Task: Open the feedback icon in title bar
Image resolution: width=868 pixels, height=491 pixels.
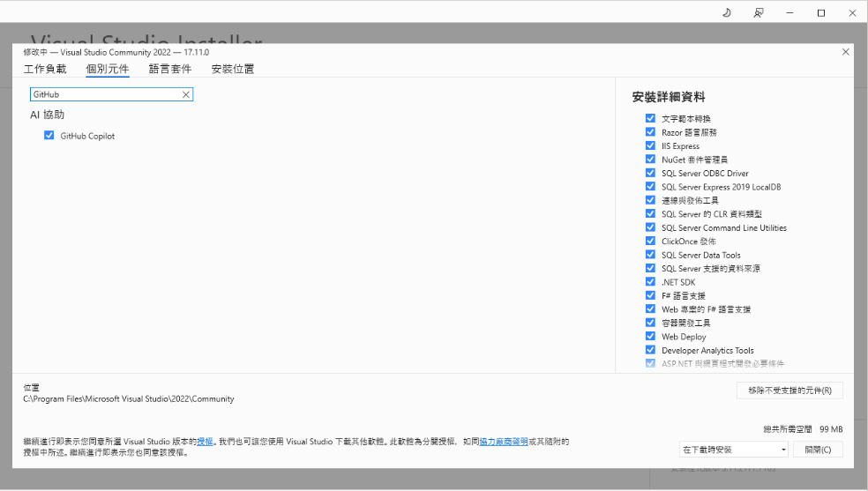Action: (x=759, y=12)
